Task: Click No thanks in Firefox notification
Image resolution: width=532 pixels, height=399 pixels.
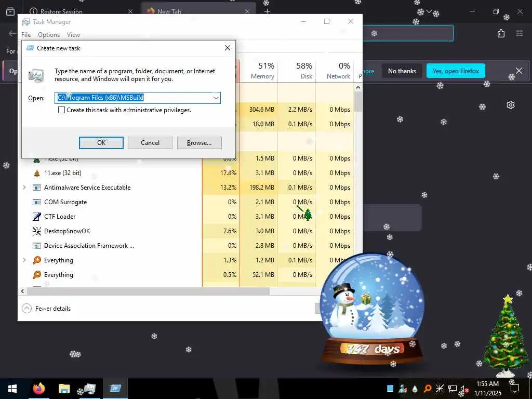Action: coord(402,71)
